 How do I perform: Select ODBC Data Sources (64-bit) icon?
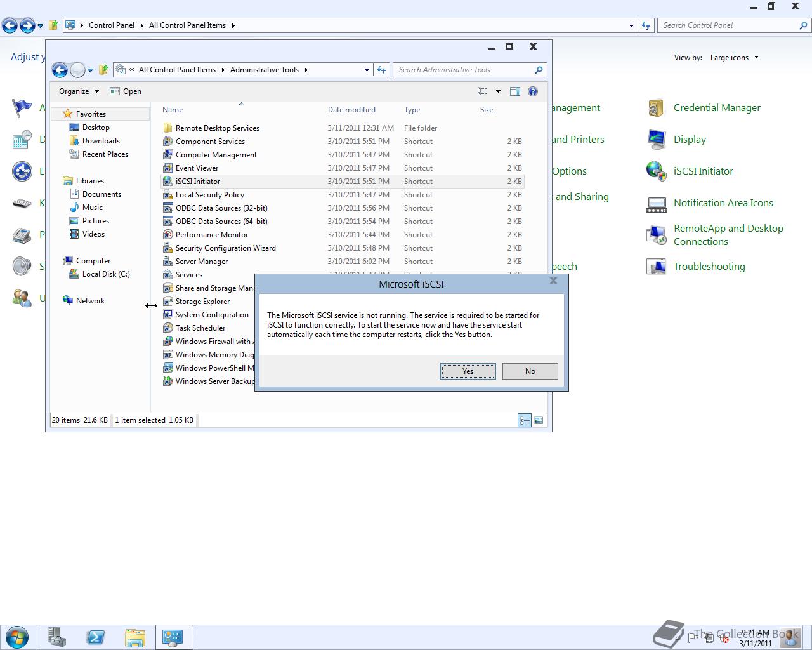click(167, 222)
